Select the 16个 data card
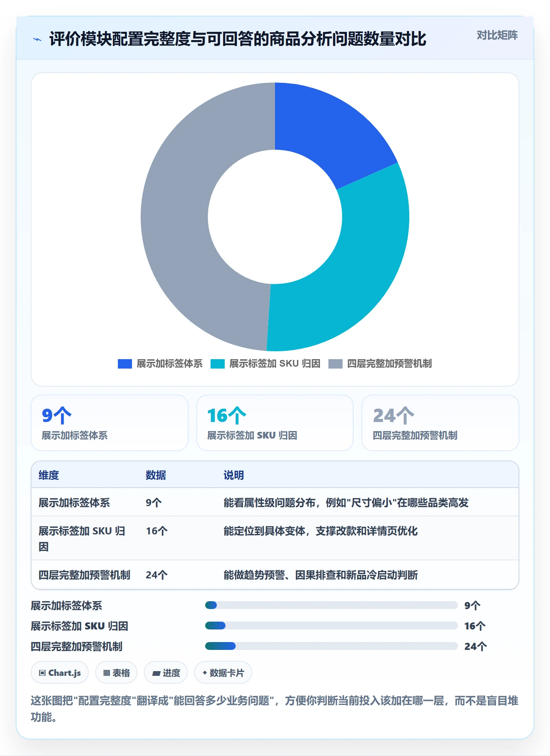 275,423
